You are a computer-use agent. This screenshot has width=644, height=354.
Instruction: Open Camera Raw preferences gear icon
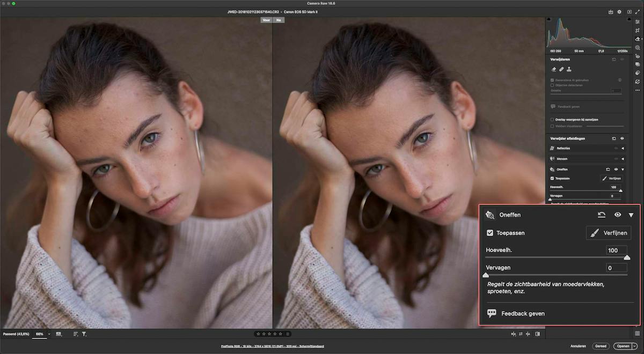point(619,11)
